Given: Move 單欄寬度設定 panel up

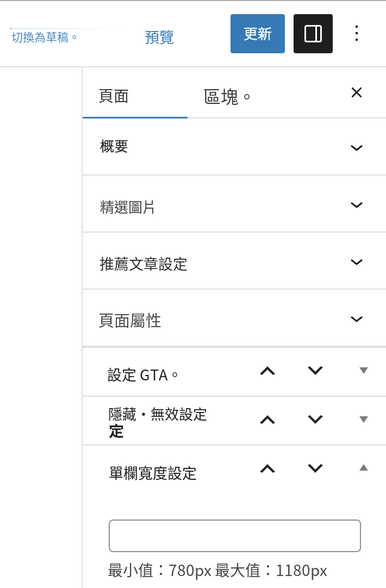Looking at the screenshot, I should click(x=267, y=468).
